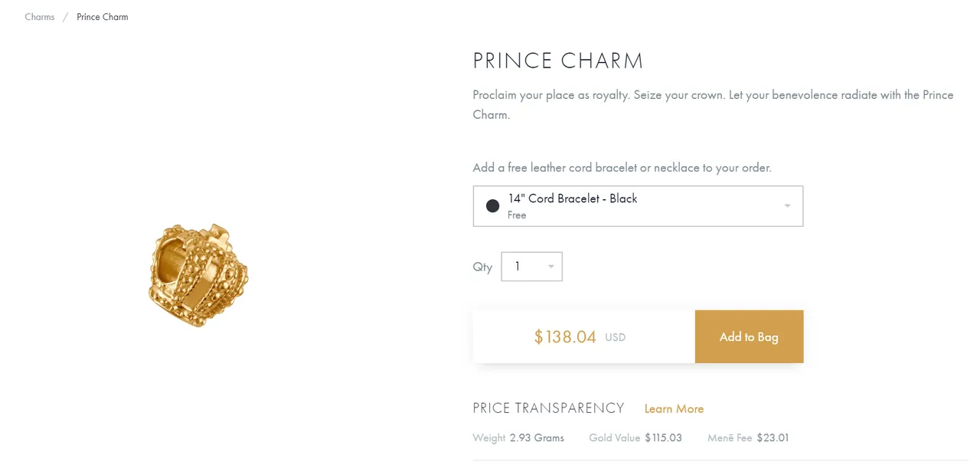Open the Charms breadcrumb link
980x462 pixels.
[x=40, y=17]
